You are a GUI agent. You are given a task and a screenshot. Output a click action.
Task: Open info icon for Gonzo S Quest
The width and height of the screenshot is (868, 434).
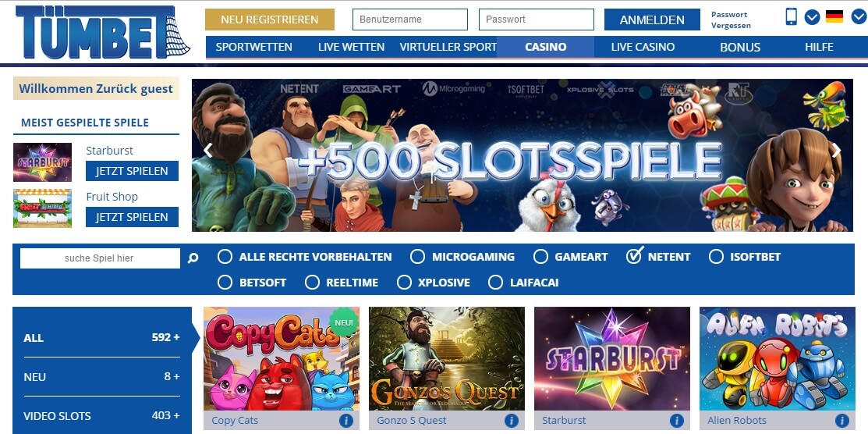pyautogui.click(x=511, y=420)
